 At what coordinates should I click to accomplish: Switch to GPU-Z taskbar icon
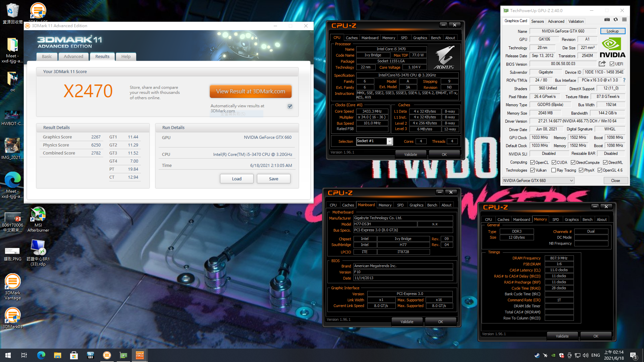pyautogui.click(x=123, y=355)
